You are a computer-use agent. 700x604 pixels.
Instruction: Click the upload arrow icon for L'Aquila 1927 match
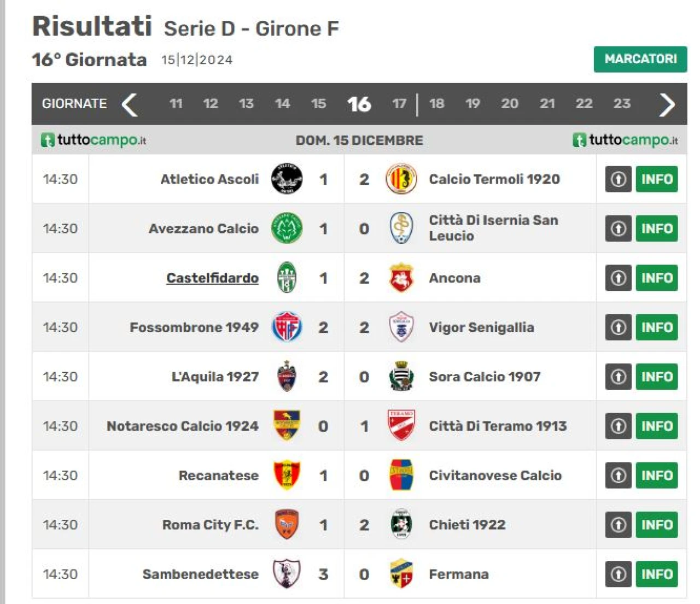618,377
